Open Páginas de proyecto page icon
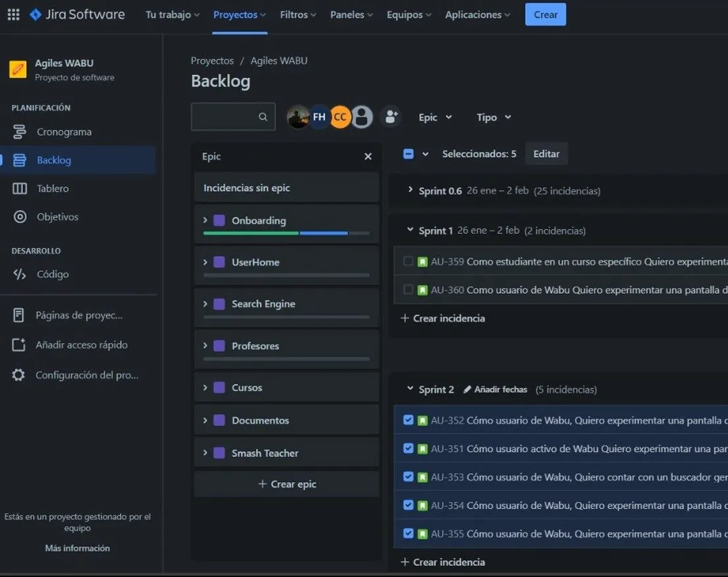This screenshot has height=577, width=728. click(18, 315)
